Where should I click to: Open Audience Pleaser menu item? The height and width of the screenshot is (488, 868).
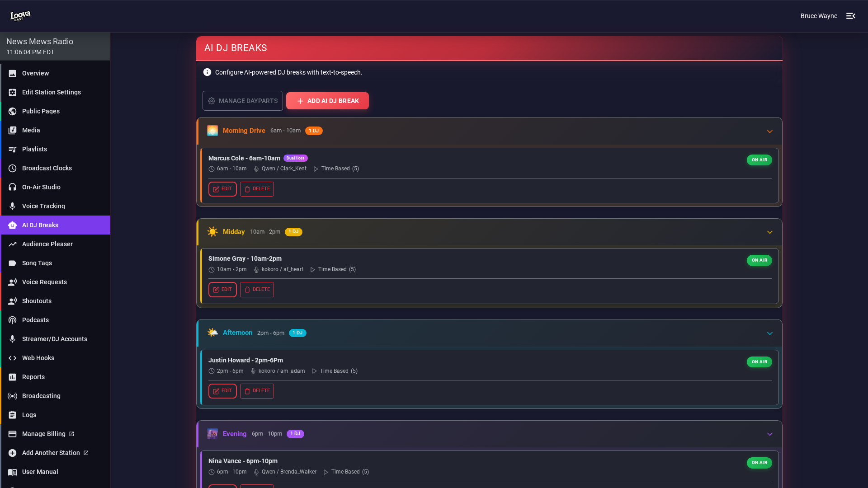coord(47,244)
